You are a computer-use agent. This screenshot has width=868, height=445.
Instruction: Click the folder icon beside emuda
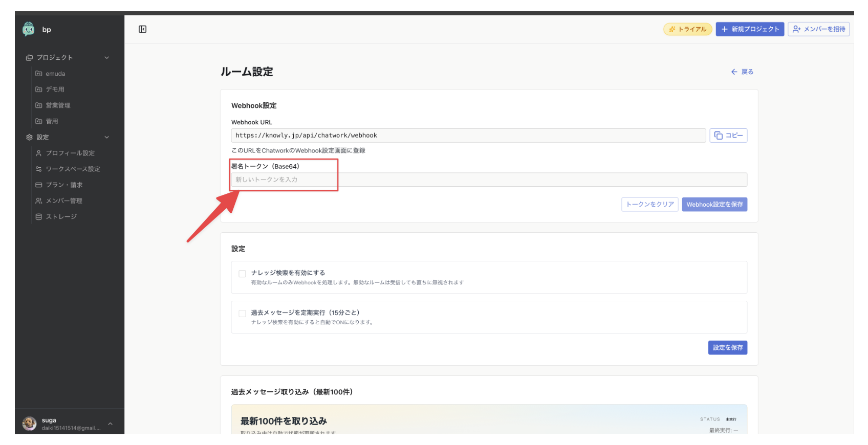[39, 74]
